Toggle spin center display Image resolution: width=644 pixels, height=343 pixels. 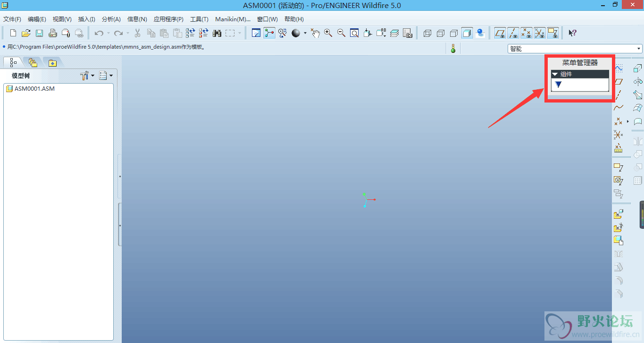click(269, 33)
